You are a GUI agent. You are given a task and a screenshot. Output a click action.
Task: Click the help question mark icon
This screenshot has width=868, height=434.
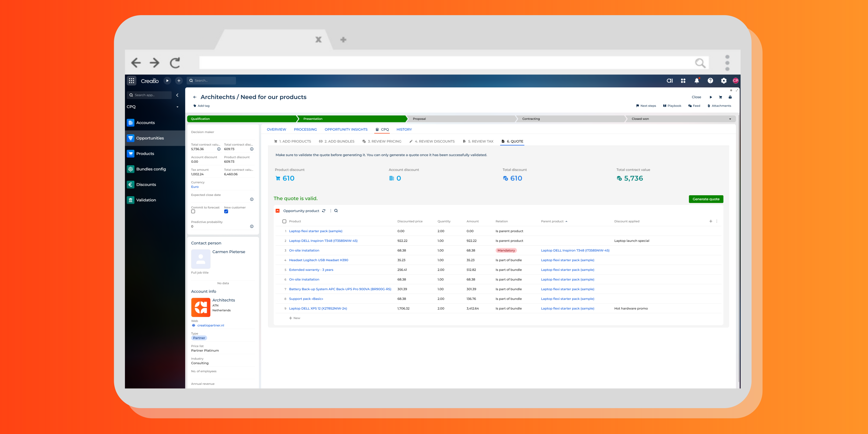pyautogui.click(x=710, y=80)
